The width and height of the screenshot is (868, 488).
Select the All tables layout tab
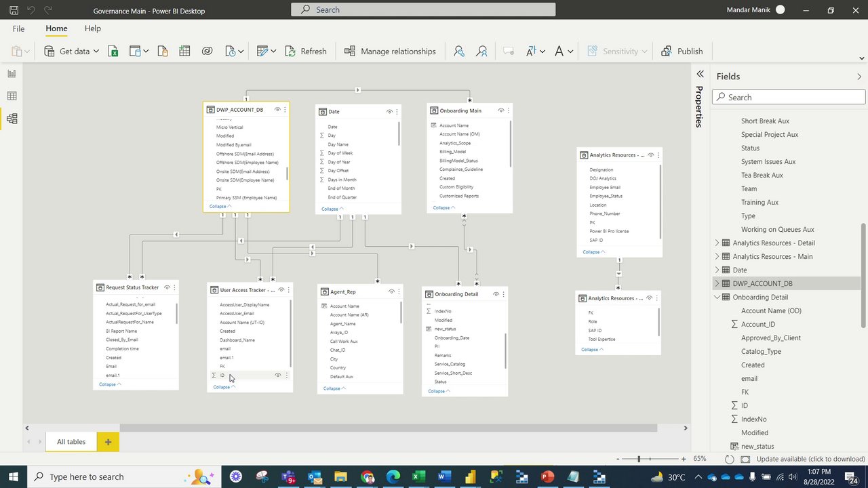click(x=71, y=442)
